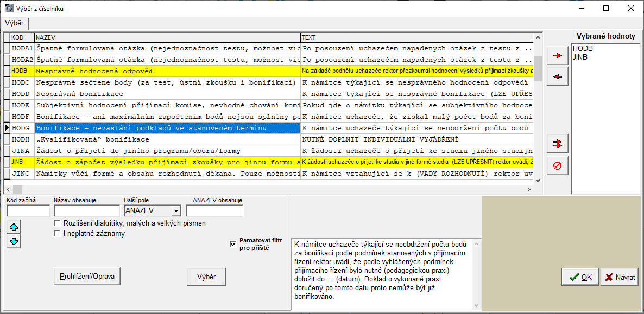Click the Kód začíná input field

coord(28,211)
